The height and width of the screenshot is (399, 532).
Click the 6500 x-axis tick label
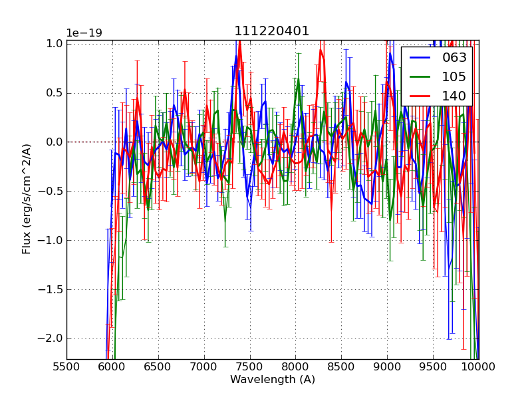[158, 366]
